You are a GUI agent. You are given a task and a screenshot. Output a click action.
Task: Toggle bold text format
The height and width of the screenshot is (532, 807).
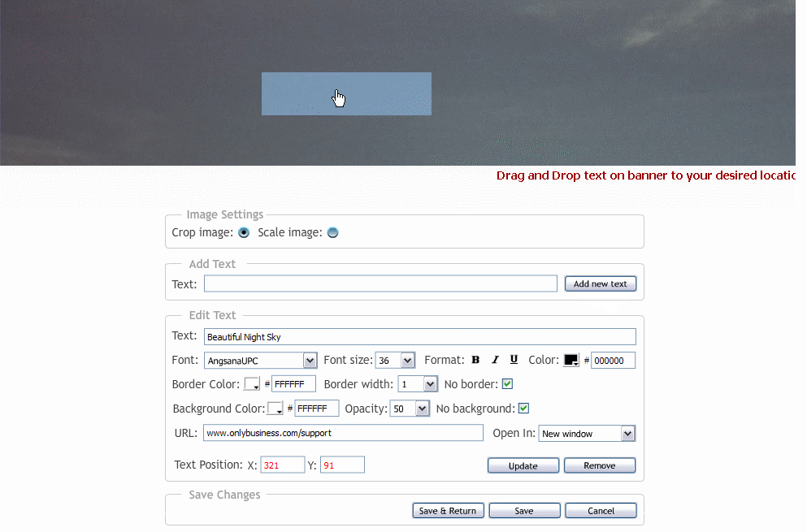475,360
